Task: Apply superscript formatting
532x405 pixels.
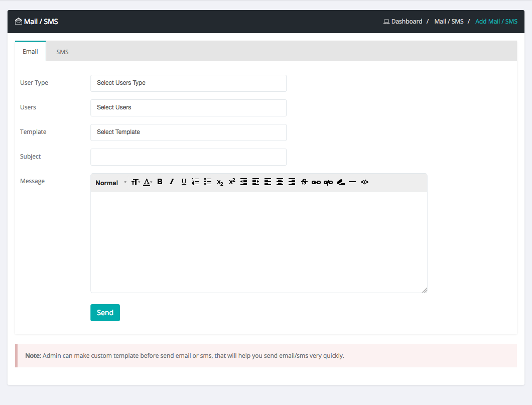Action: point(232,182)
